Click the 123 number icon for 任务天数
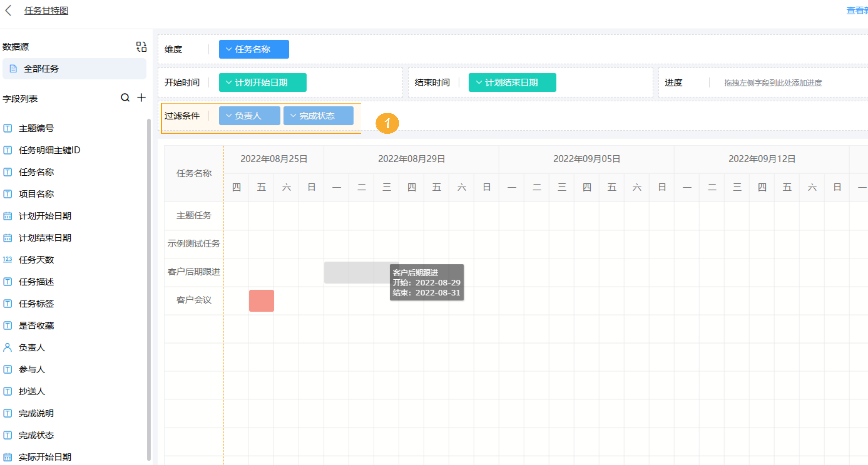 click(7, 259)
